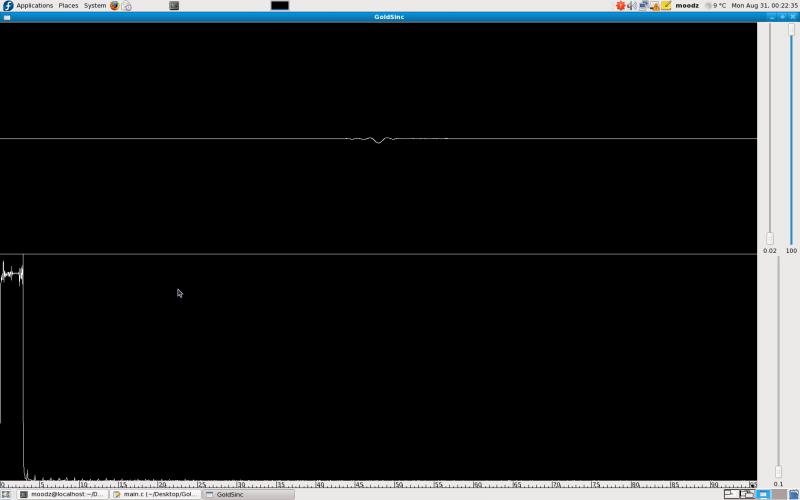The width and height of the screenshot is (800, 500).
Task: Click the GoldSinc window menu icon
Action: point(7,17)
